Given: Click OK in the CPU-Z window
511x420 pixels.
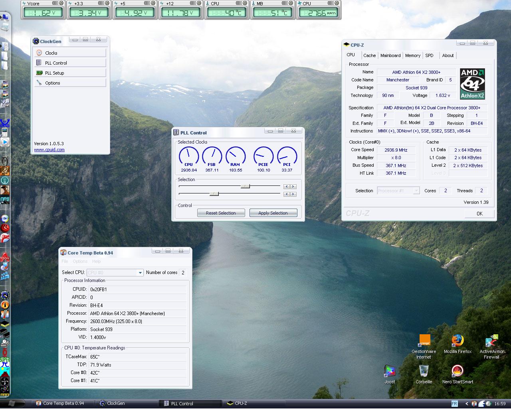Looking at the screenshot, I should [479, 213].
